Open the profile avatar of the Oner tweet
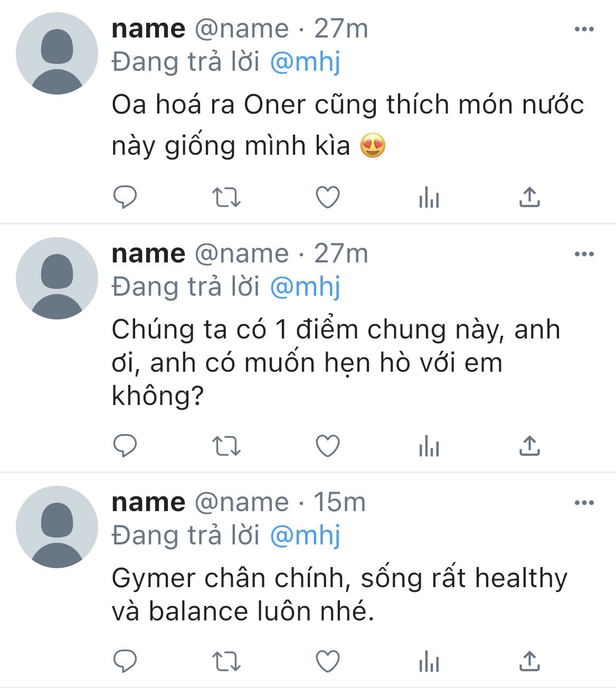This screenshot has width=616, height=688. pos(57,54)
